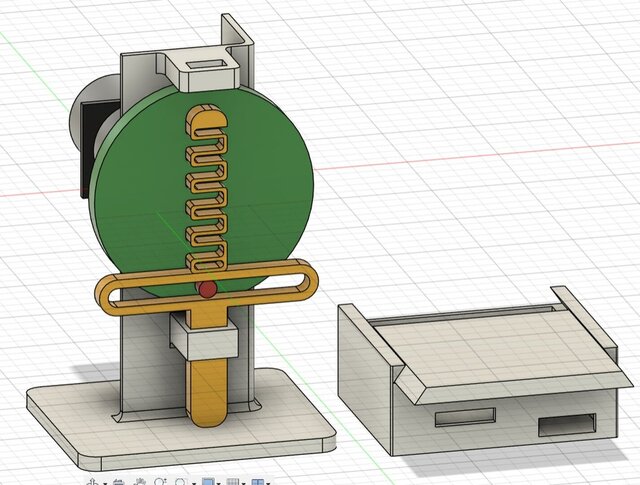Select the black servo motor body
640x485 pixels.
coord(86,150)
